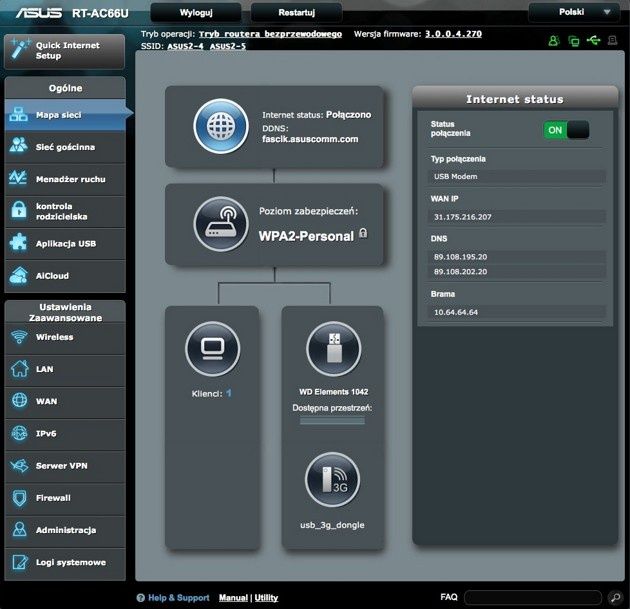Click the client status icon in the header
630x609 pixels.
tap(574, 41)
